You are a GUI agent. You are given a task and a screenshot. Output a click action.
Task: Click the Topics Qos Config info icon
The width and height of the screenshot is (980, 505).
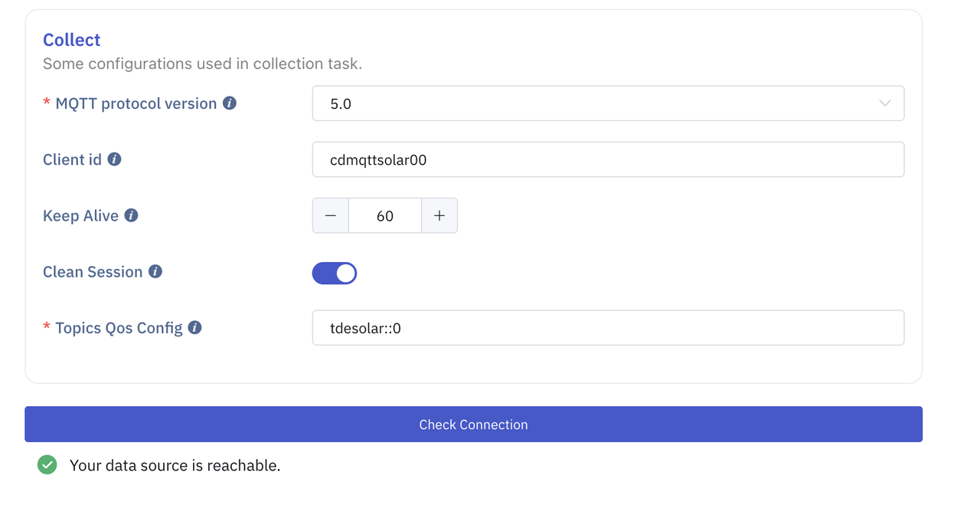tap(195, 328)
